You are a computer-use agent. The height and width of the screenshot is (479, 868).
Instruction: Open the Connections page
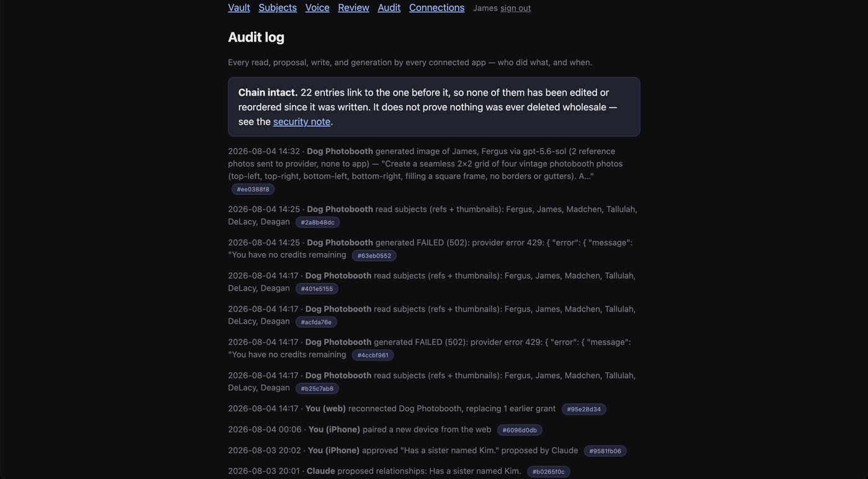point(436,7)
